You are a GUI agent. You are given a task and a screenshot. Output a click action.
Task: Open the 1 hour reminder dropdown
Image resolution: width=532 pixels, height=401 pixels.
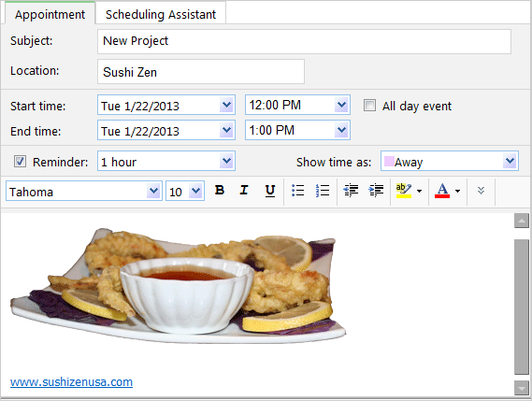click(226, 161)
